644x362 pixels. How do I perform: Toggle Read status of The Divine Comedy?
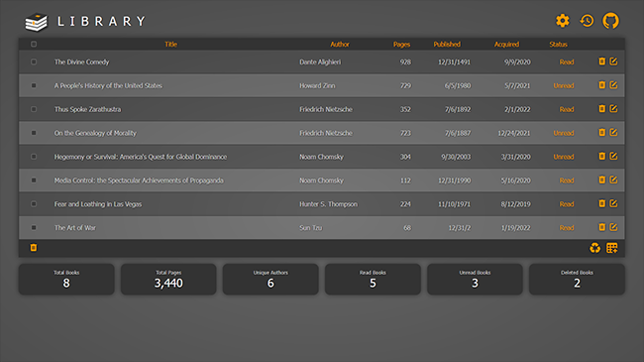pos(567,62)
